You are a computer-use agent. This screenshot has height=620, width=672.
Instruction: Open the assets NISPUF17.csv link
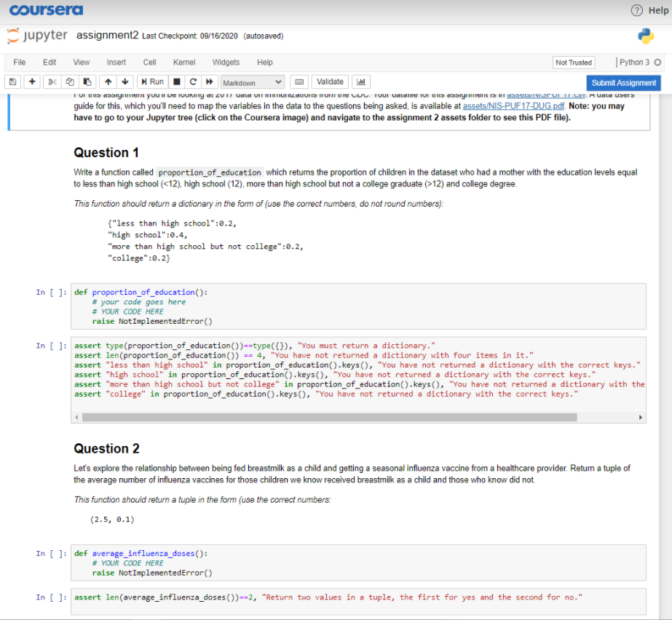[546, 95]
